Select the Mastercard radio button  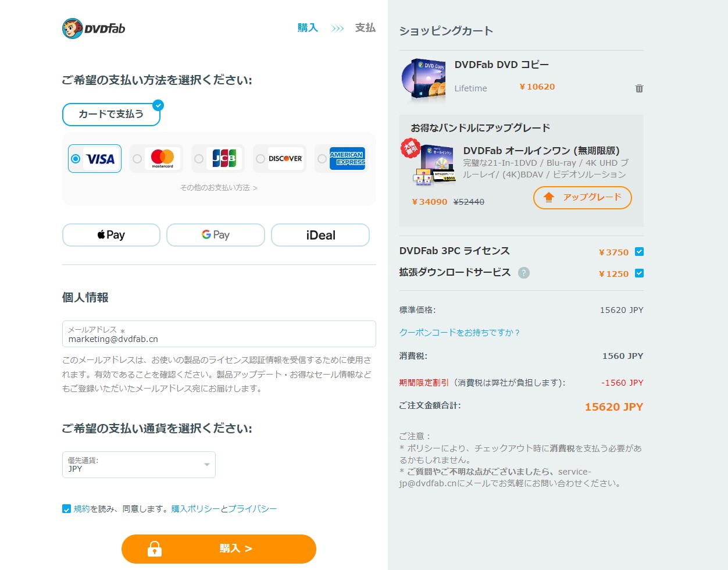pyautogui.click(x=137, y=159)
